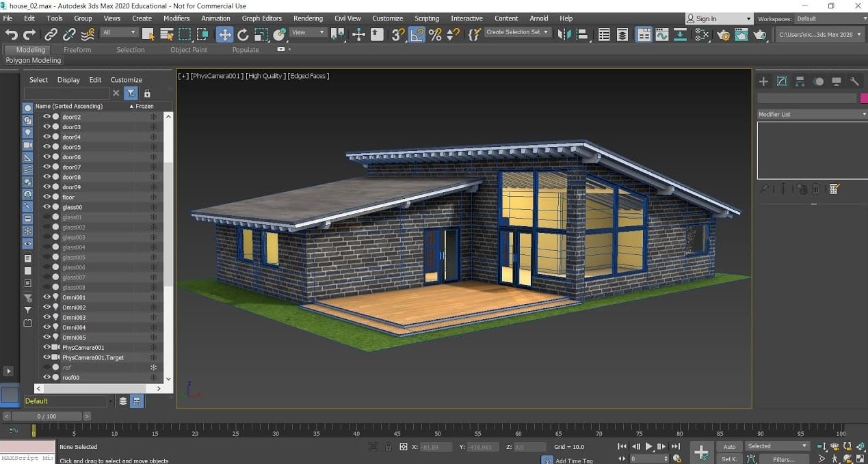Open the Rendering menu
Image resolution: width=868 pixels, height=464 pixels.
308,18
